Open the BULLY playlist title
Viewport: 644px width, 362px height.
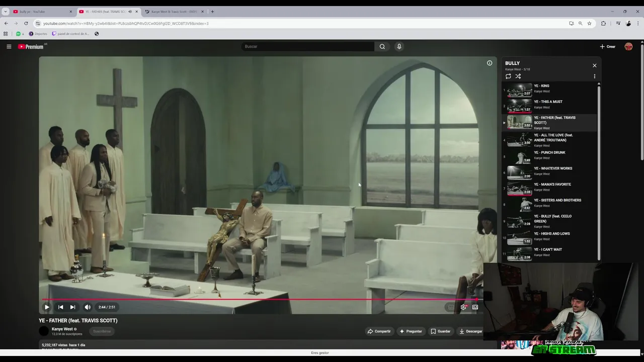[x=512, y=63]
